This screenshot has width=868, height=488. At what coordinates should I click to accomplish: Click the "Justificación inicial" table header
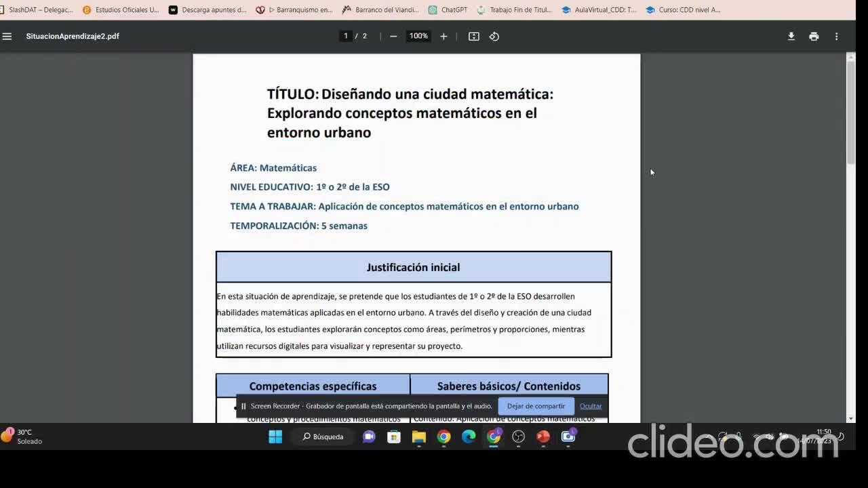(414, 267)
